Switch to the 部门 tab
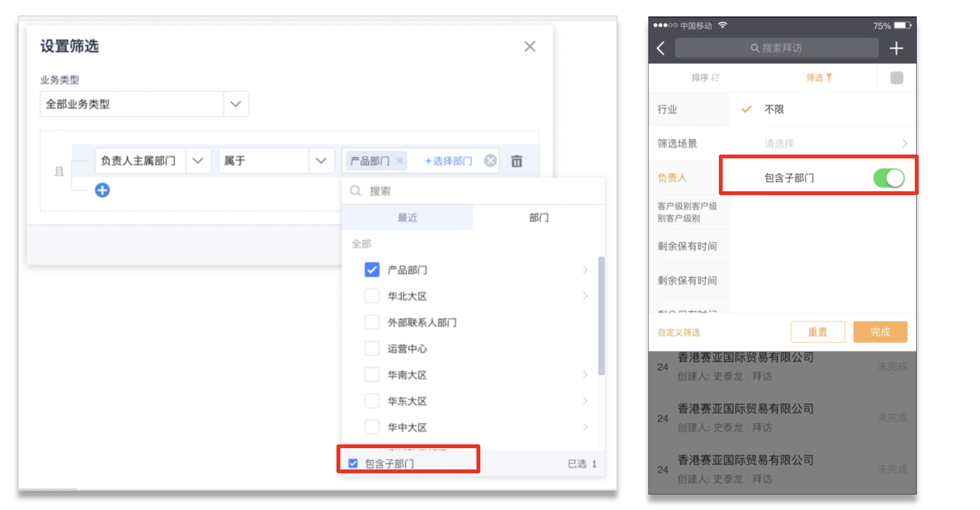 [539, 218]
